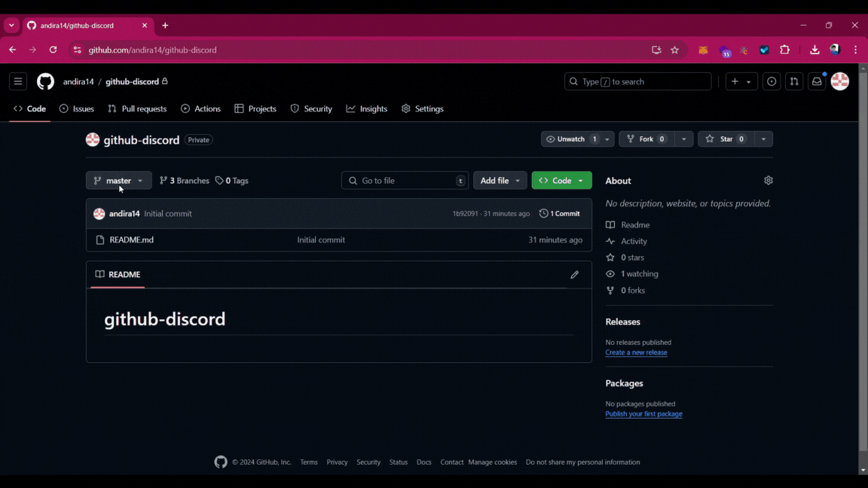Open the green Code dropdown button
This screenshot has height=488, width=868.
click(561, 181)
